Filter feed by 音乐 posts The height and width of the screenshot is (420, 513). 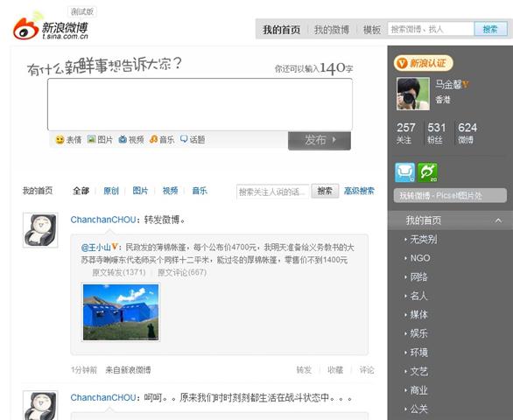(x=200, y=191)
